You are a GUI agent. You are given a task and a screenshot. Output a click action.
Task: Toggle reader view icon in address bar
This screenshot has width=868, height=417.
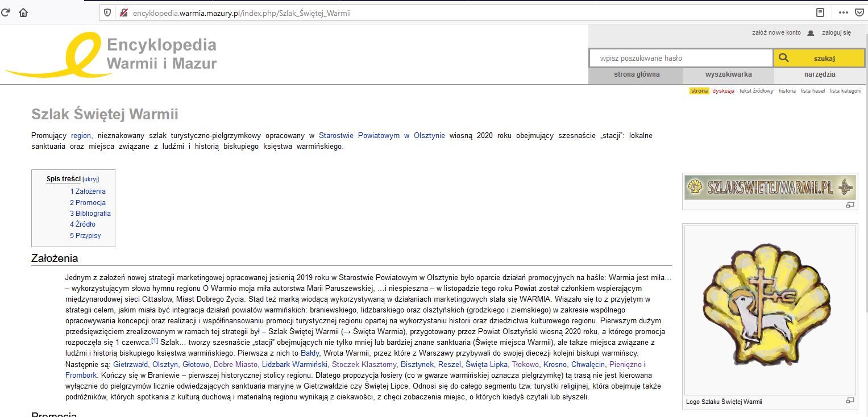pos(820,12)
